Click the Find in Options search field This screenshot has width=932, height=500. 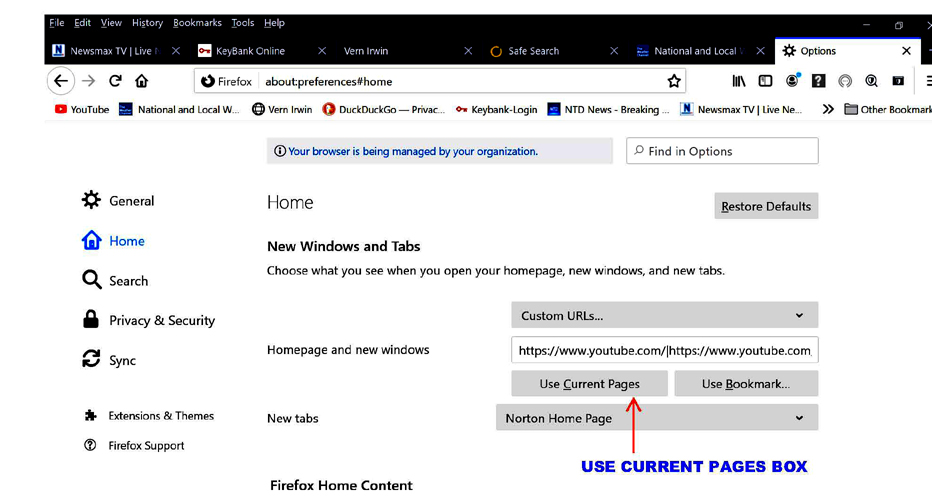click(722, 151)
